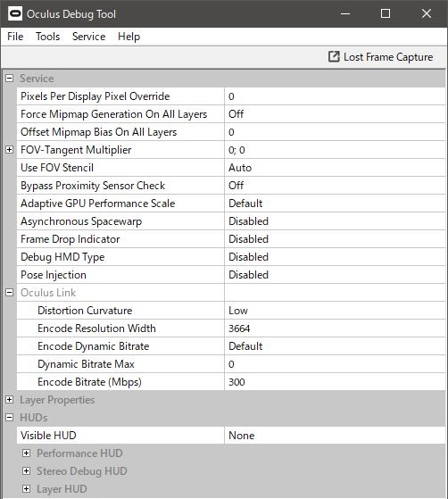Open the Service menu
The height and width of the screenshot is (499, 448).
click(x=88, y=37)
